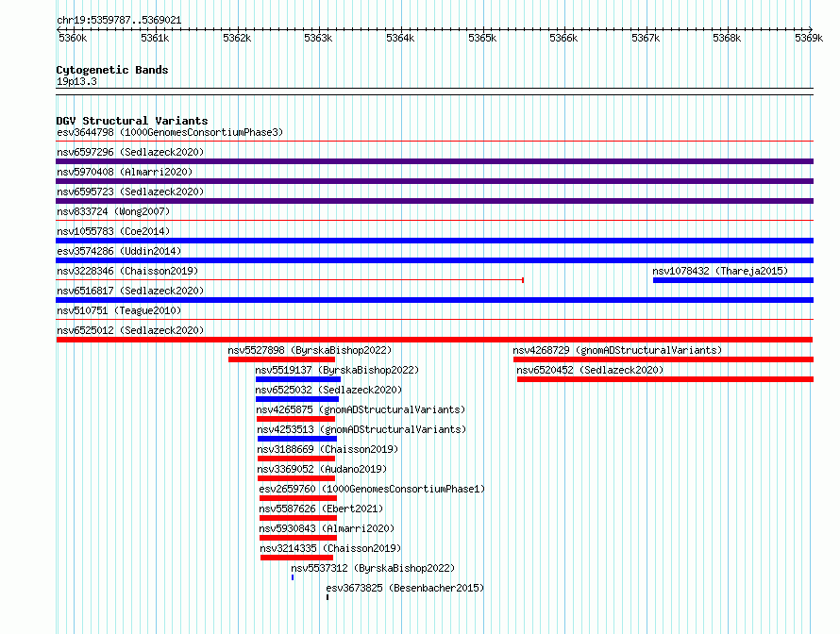Click the nsv3188669 red bar
The height and width of the screenshot is (634, 840).
(x=296, y=459)
